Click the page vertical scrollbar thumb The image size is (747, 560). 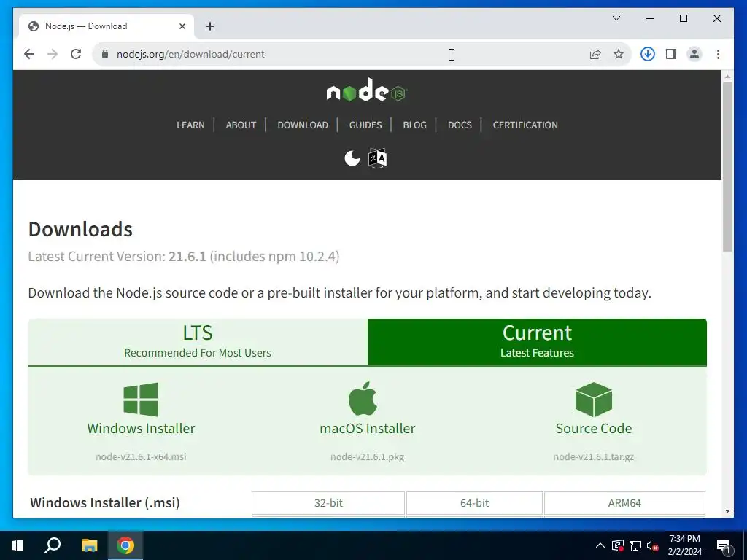(727, 167)
